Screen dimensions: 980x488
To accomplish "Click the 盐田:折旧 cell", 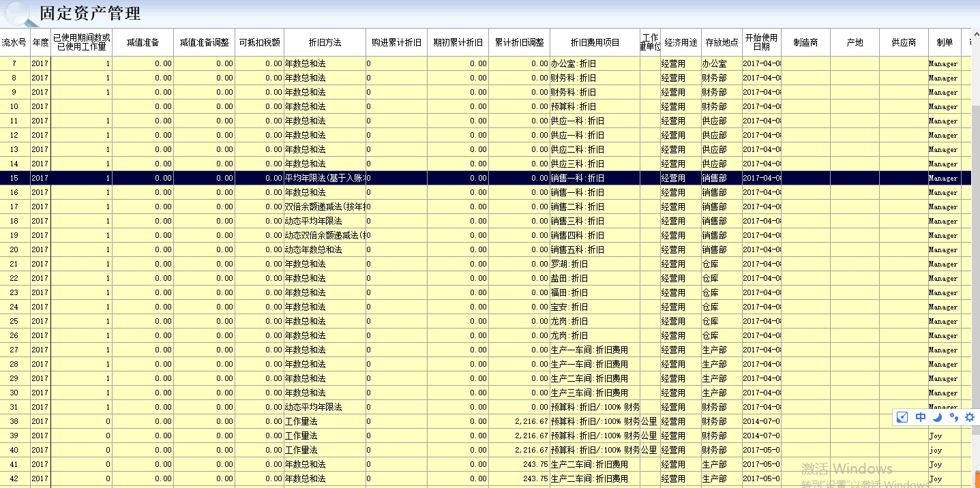I will 595,278.
